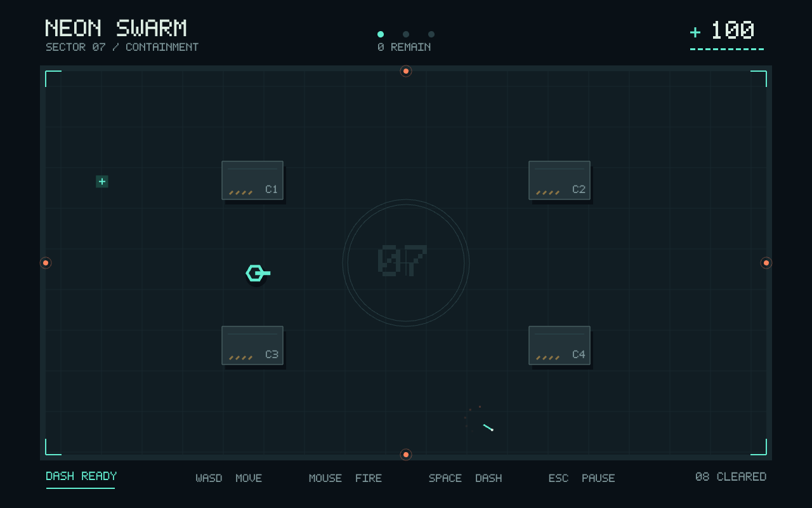Click the 08 CLEARED counter
Viewport: 812px width, 508px height.
tap(731, 477)
